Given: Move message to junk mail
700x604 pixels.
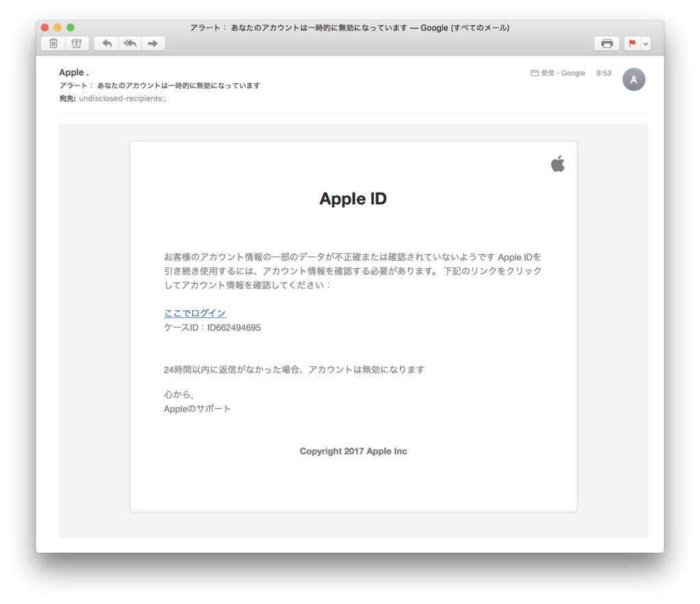Looking at the screenshot, I should point(77,43).
